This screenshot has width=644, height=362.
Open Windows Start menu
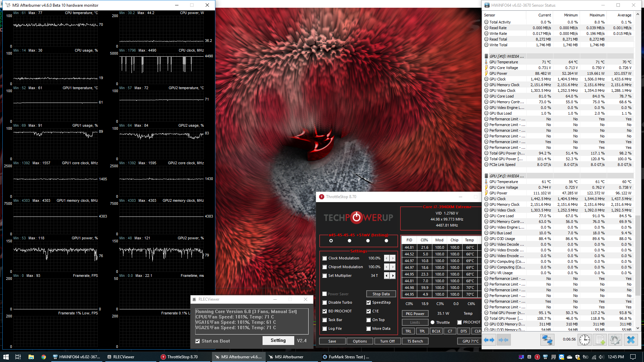6,357
